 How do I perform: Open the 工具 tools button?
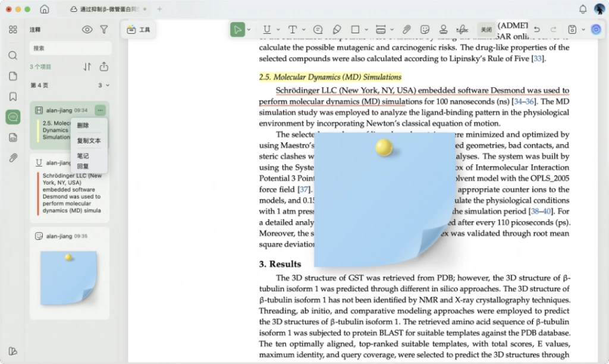139,30
